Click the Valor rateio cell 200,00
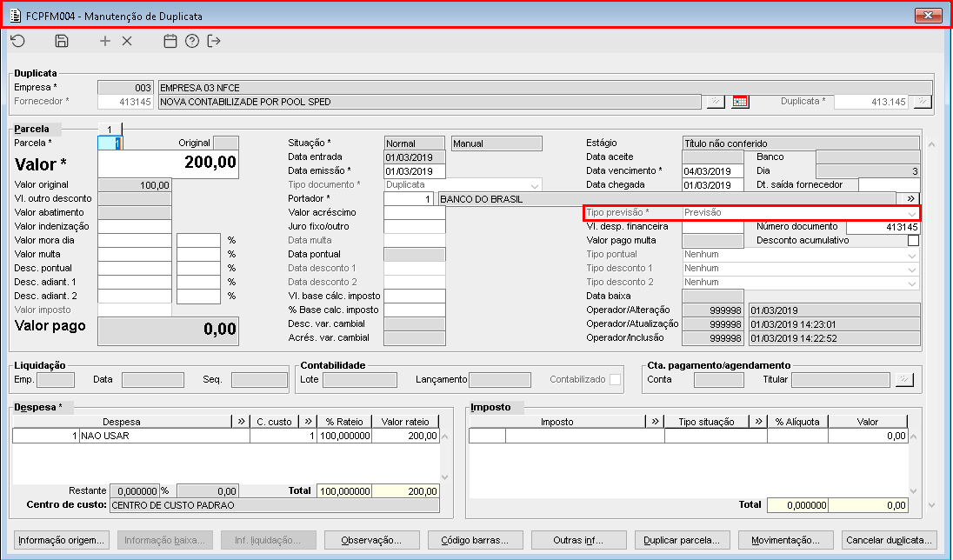Viewport: 953px width, 560px height. 405,436
